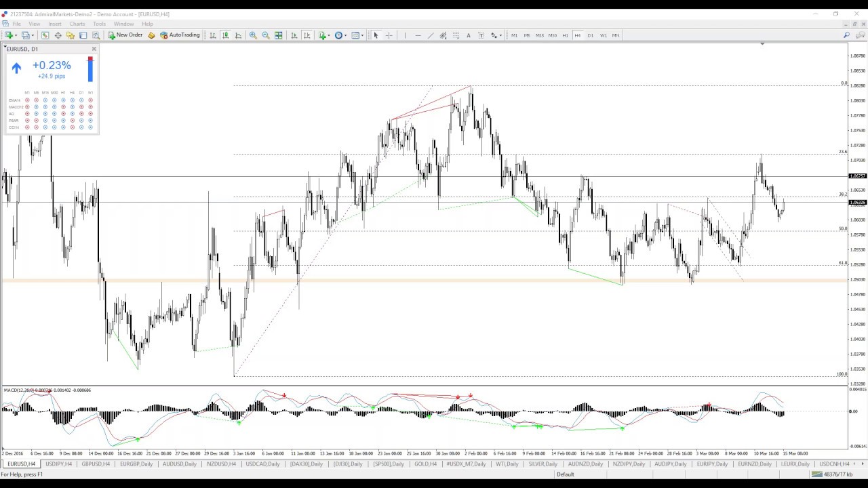Screen dimensions: 868x488
Task: Open the chat bubbles icon
Action: 859,35
